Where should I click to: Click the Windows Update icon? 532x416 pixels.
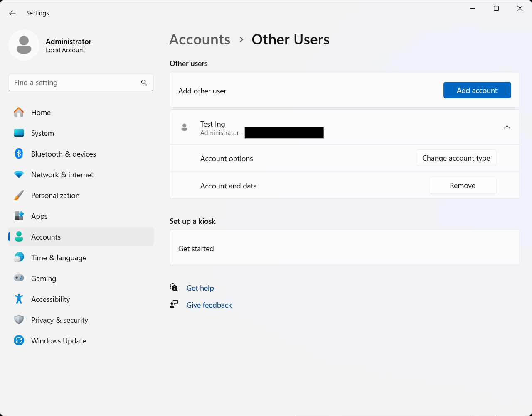point(19,341)
